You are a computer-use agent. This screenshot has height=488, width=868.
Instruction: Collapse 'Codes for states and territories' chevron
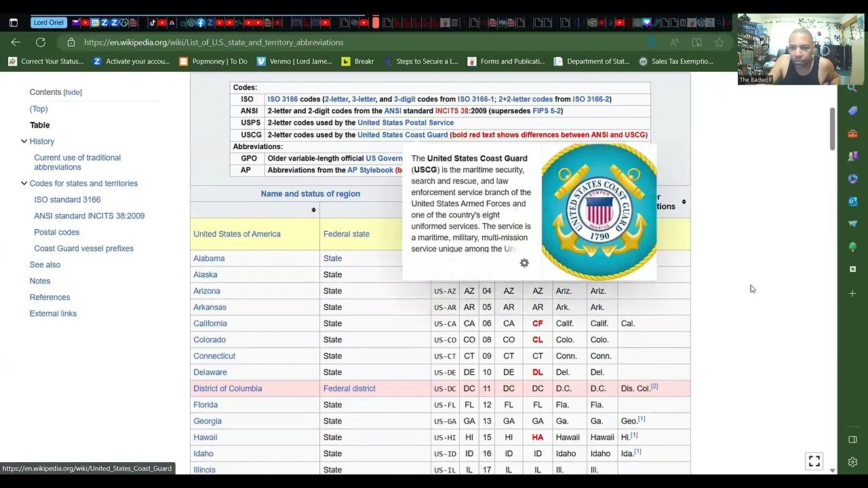tap(24, 183)
